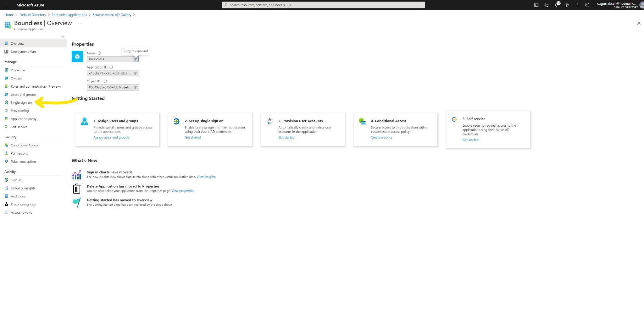The image size is (644, 322).
Task: Click the Getting started flag icon
Action: (77, 202)
